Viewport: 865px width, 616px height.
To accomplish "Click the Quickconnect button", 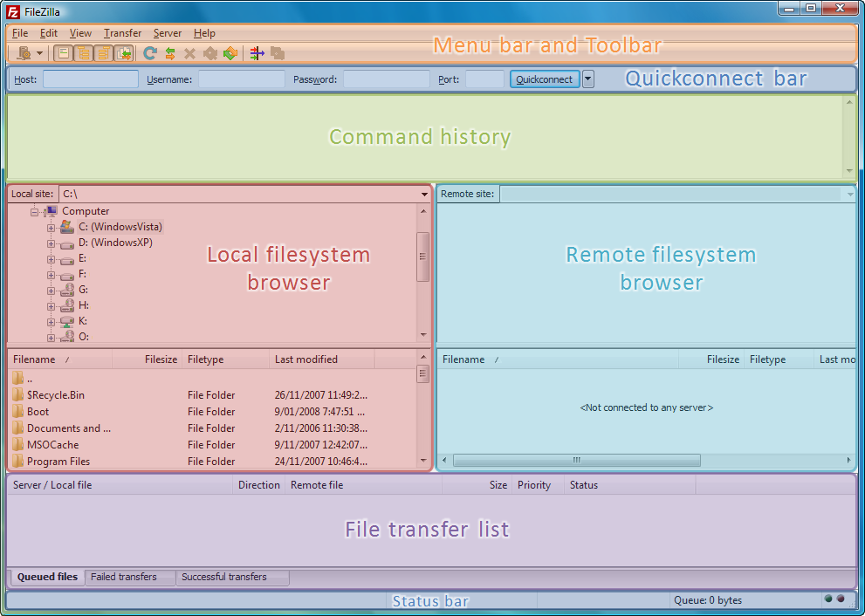I will [x=545, y=79].
